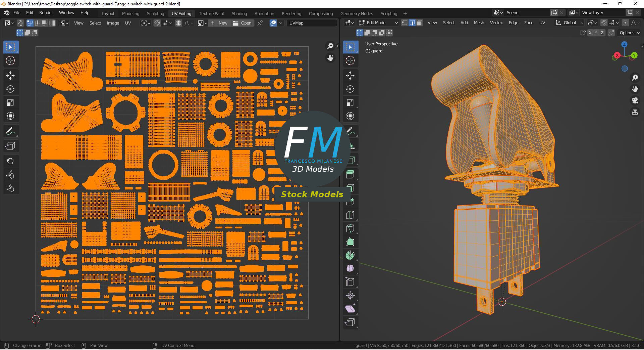The height and width of the screenshot is (350, 644).
Task: Toggle X axis mirror in 3D viewport
Action: [x=590, y=33]
